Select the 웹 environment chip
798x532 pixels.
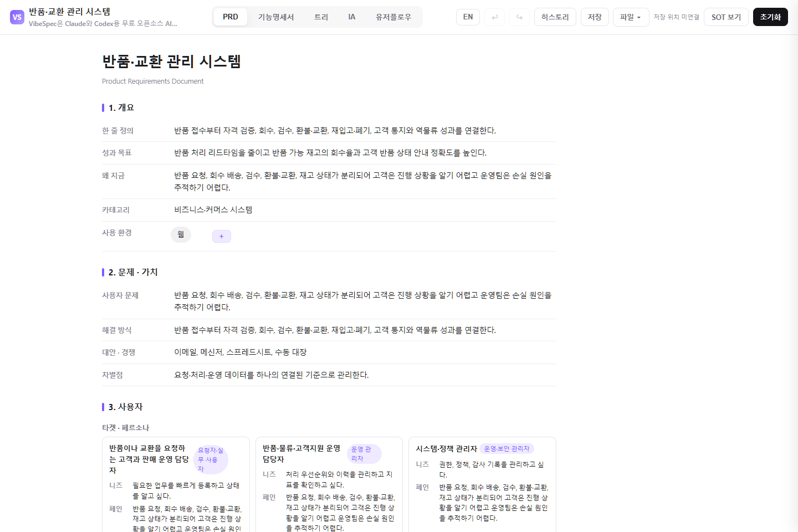point(181,234)
